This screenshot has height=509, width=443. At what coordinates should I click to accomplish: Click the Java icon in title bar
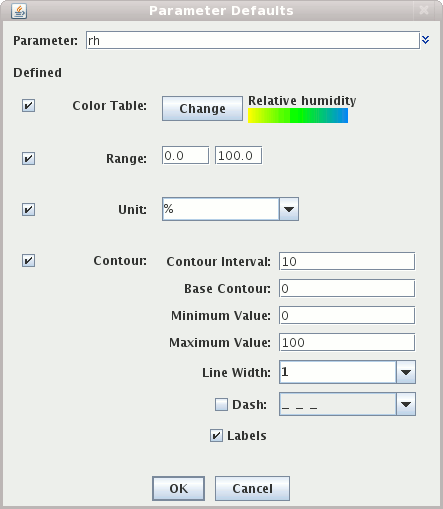pyautogui.click(x=19, y=11)
